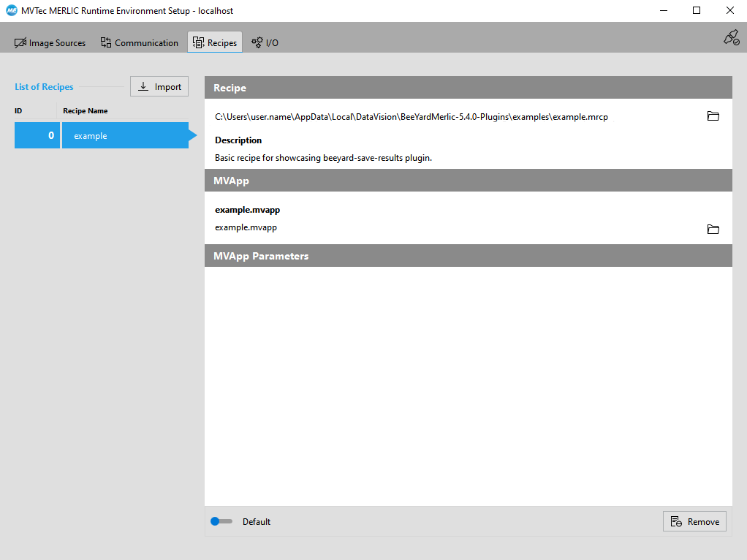Maximize the Runtime Environment Setup window

tap(697, 11)
